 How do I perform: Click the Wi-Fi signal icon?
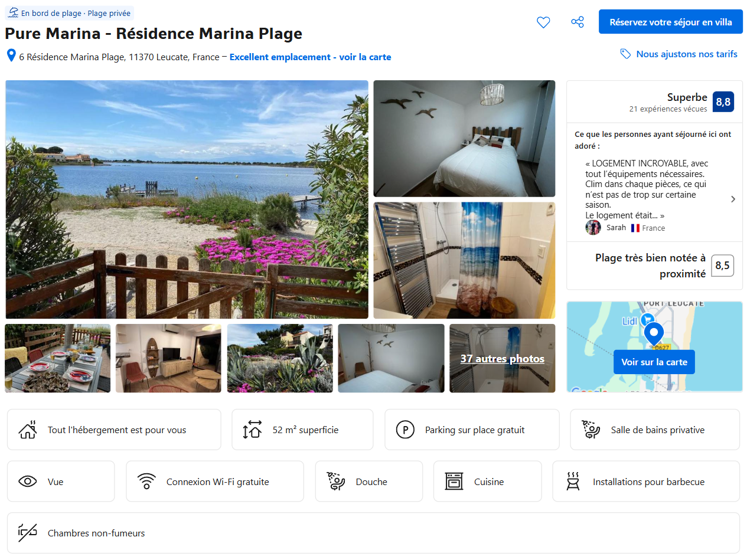146,482
